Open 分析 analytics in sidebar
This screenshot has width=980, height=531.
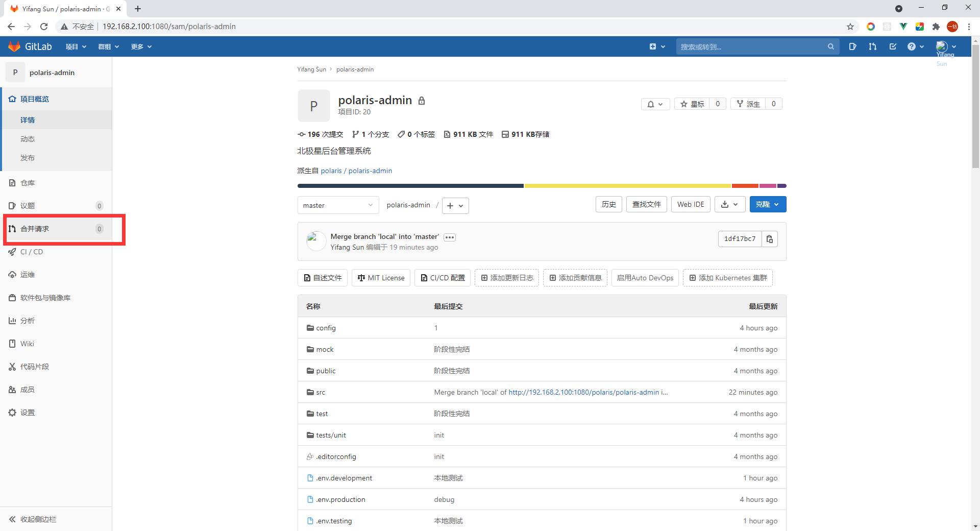click(56, 321)
